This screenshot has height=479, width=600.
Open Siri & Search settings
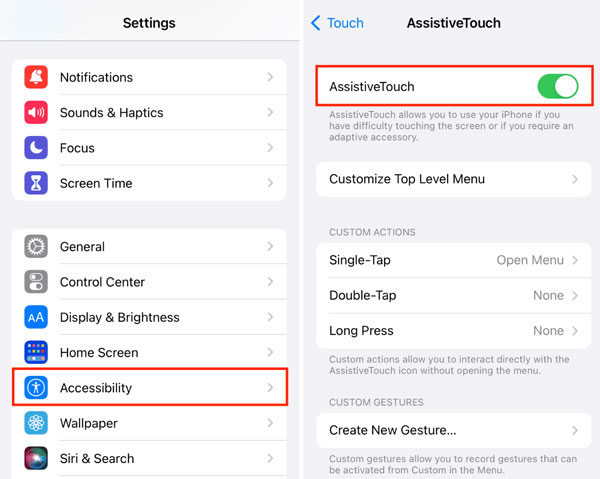point(150,458)
